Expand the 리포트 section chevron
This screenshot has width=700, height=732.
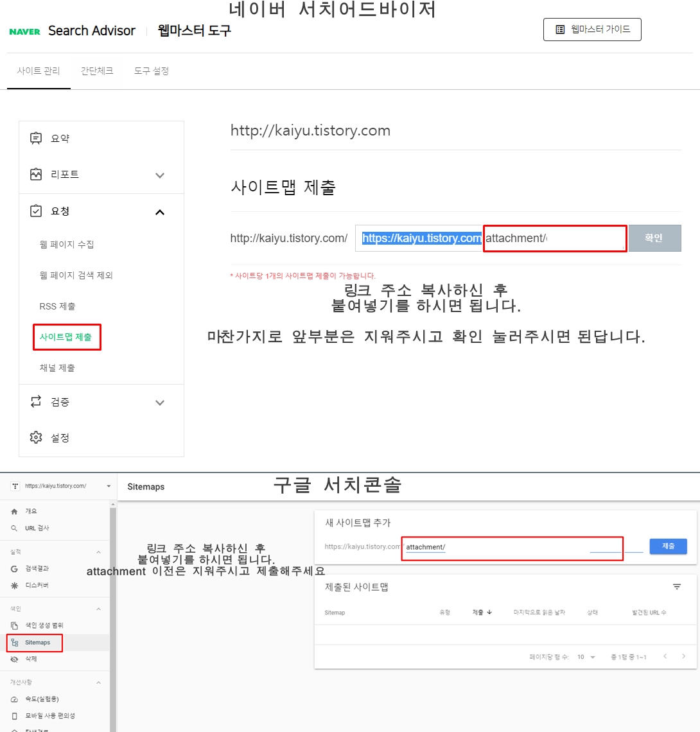(x=160, y=175)
